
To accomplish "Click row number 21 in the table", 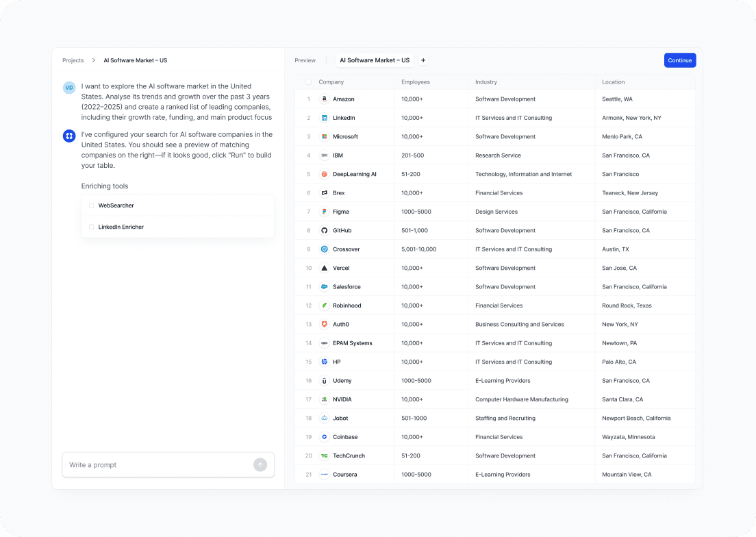I will pyautogui.click(x=309, y=475).
